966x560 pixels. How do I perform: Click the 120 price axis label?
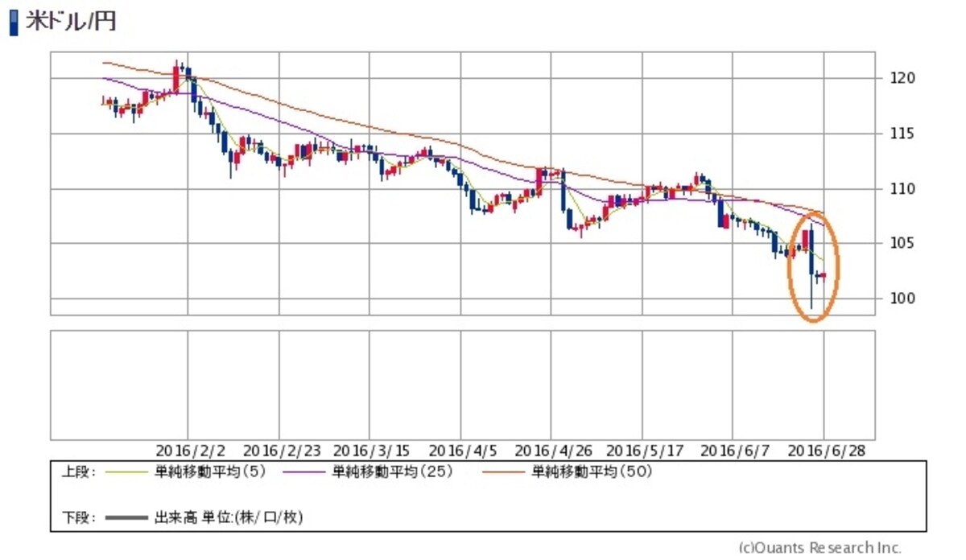click(893, 78)
